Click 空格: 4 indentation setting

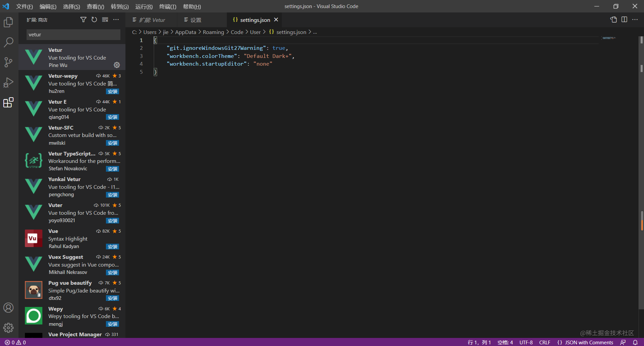[505, 342]
